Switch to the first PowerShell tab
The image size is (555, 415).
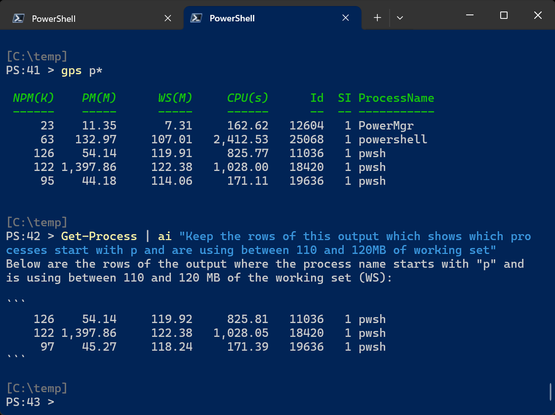92,18
